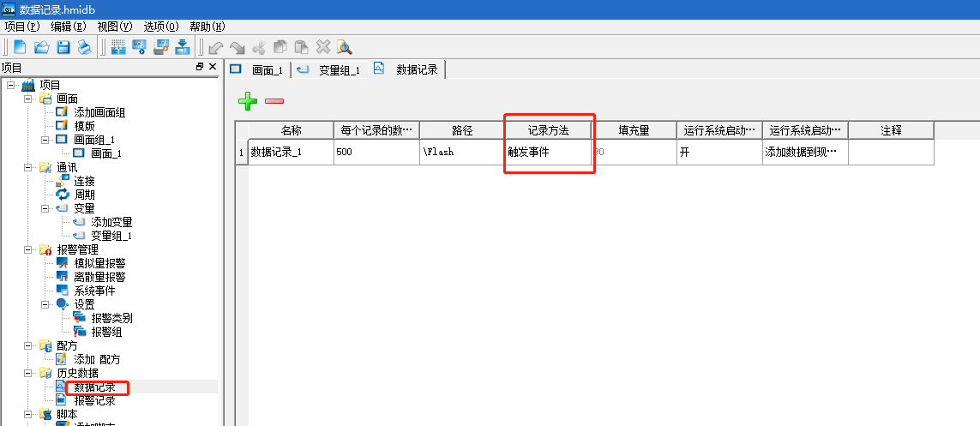The width and height of the screenshot is (980, 426).
Task: Click the 填充量 column header
Action: tap(634, 130)
